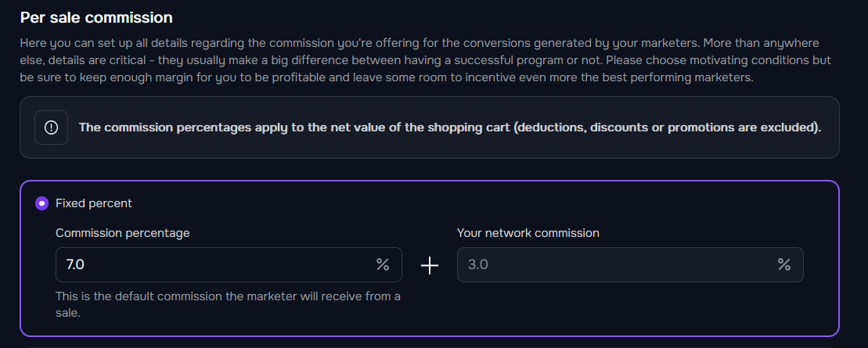Click percent symbol in Commission percentage field
Viewport: 868px width, 348px height.
[383, 264]
